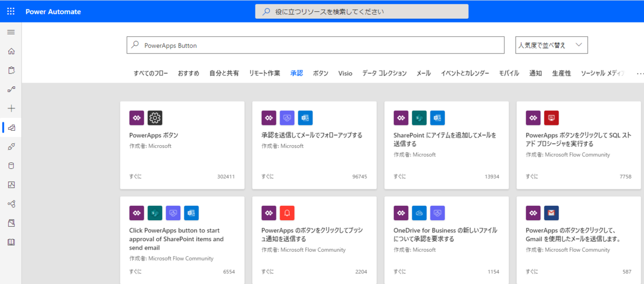Focus the top 役に立つリソースを検索 search box
The width and height of the screenshot is (644, 284).
point(362,11)
